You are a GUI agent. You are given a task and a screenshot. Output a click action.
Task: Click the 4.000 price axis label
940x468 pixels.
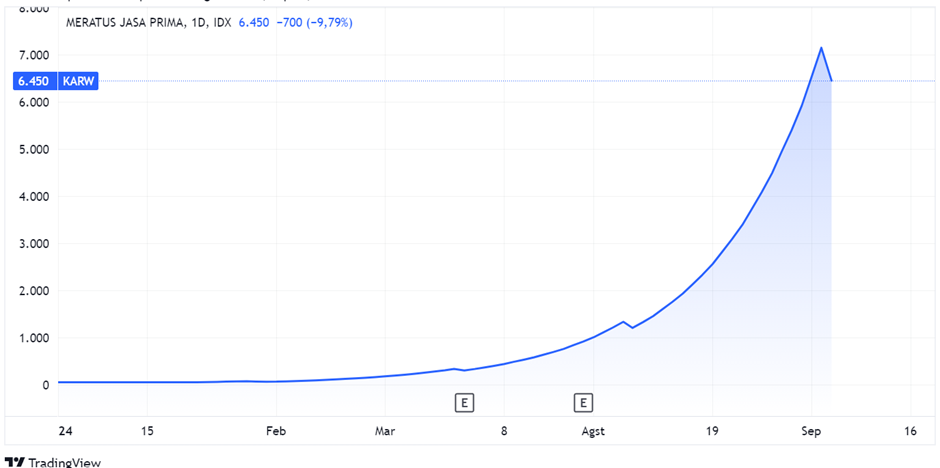34,197
